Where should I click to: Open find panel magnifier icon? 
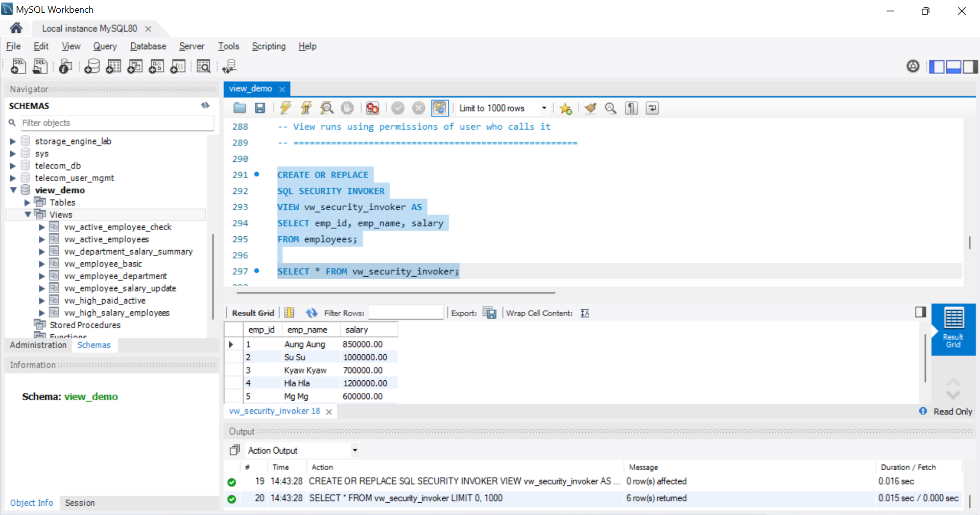coord(611,108)
